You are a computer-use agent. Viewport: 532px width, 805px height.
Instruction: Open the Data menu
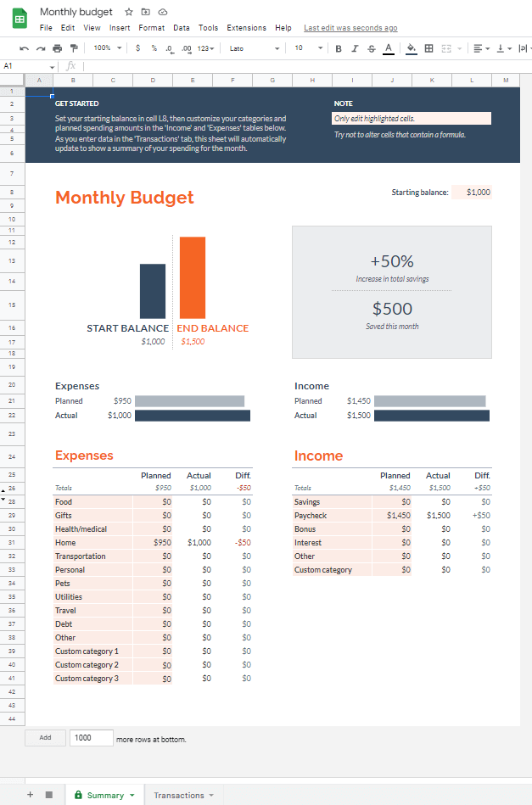(182, 28)
